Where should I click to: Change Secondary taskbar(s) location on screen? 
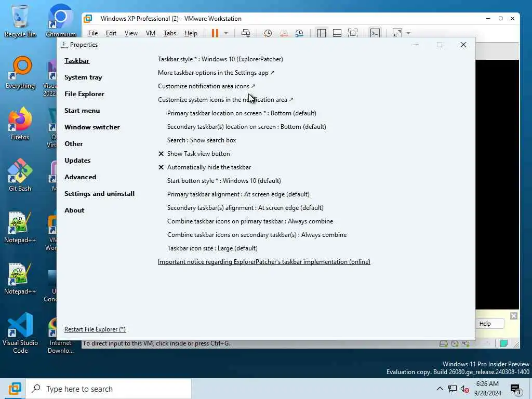pyautogui.click(x=247, y=127)
